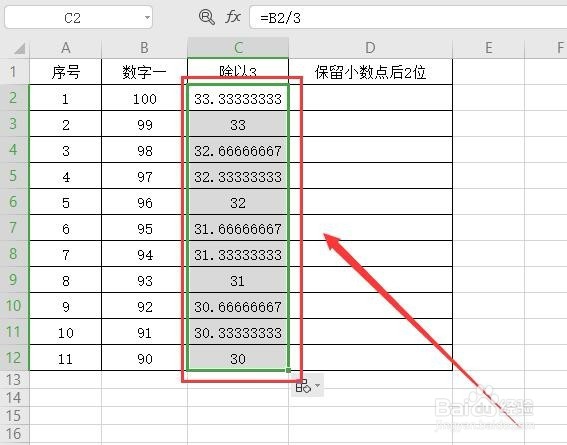Click cell with value 91

(x=144, y=332)
